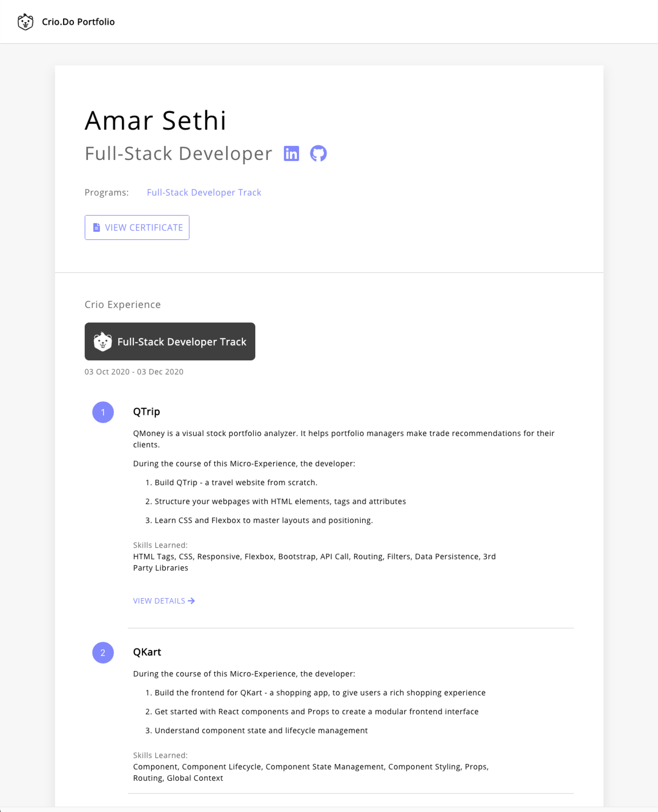Open the LinkedIn profile icon
The height and width of the screenshot is (812, 658).
pos(291,153)
